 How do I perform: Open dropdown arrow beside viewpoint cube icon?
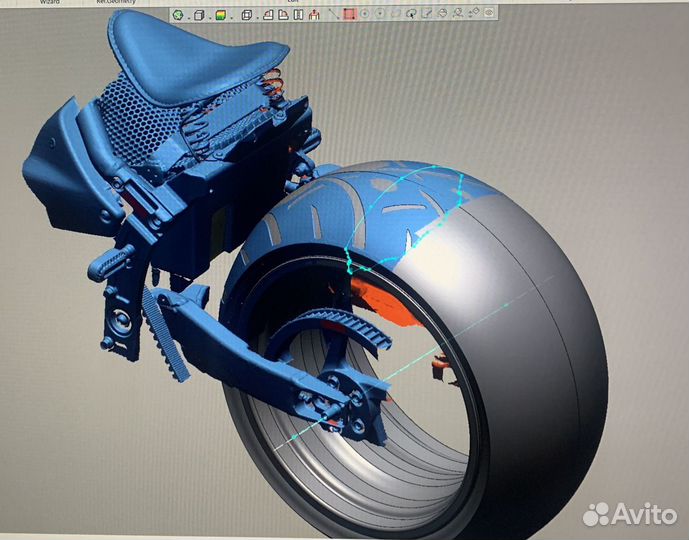pos(258,18)
